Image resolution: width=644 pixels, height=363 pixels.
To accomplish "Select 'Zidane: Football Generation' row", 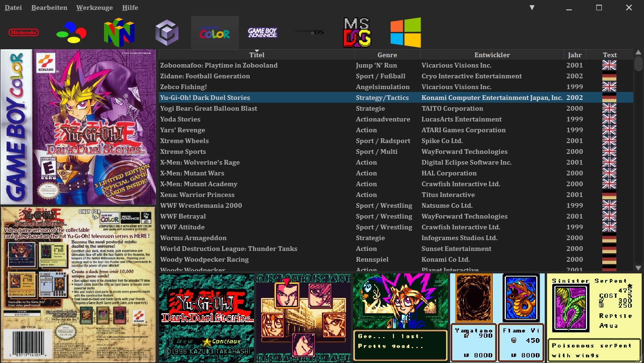I will coord(396,76).
